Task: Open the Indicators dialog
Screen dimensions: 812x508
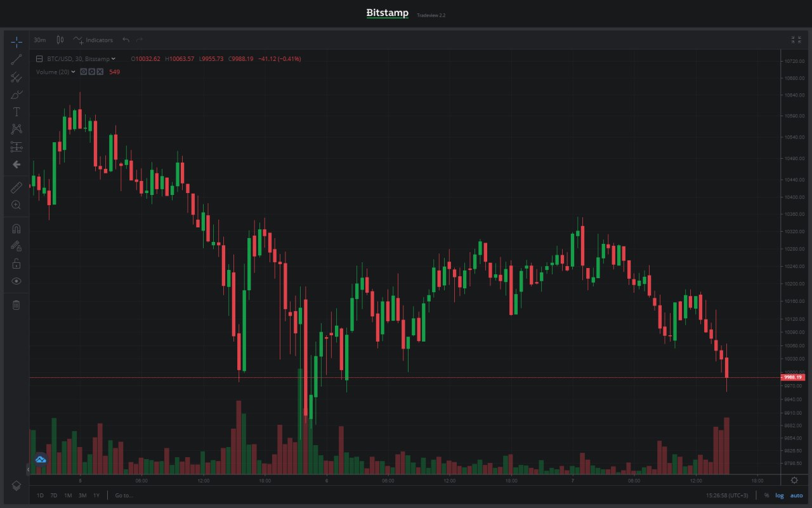Action: (x=93, y=40)
